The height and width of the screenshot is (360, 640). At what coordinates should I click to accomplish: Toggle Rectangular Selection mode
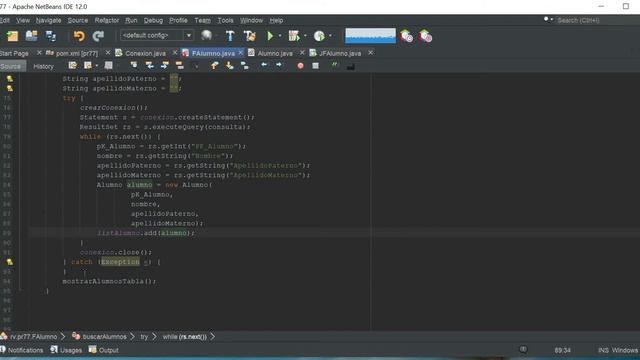(195, 66)
